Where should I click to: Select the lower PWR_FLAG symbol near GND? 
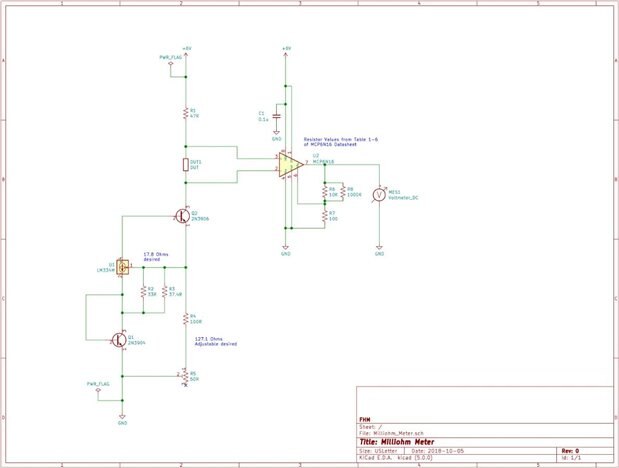(x=98, y=390)
